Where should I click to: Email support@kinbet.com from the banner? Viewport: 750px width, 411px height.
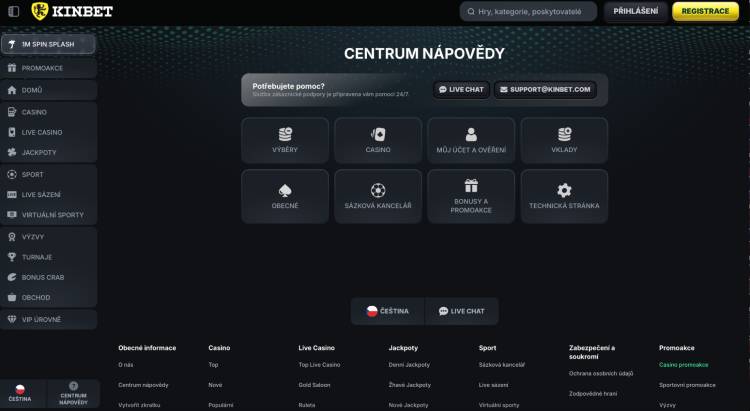545,89
